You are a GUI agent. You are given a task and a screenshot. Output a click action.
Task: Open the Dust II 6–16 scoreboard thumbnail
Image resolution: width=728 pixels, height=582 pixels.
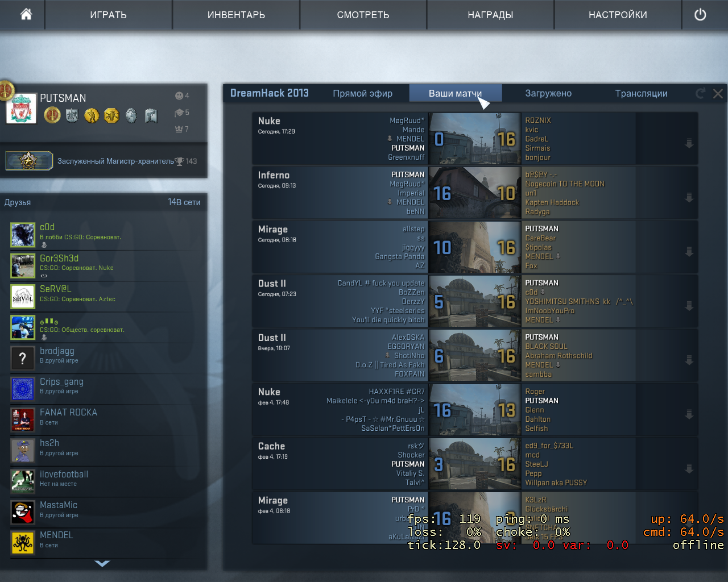point(474,356)
